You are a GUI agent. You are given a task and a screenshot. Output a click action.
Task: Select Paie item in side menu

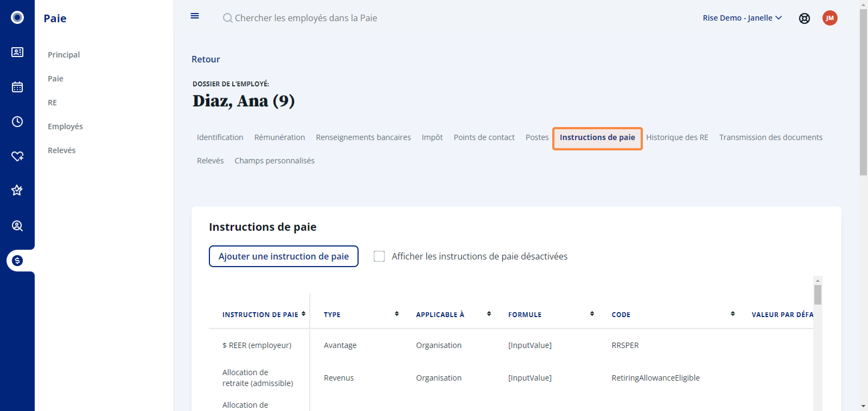tap(56, 78)
